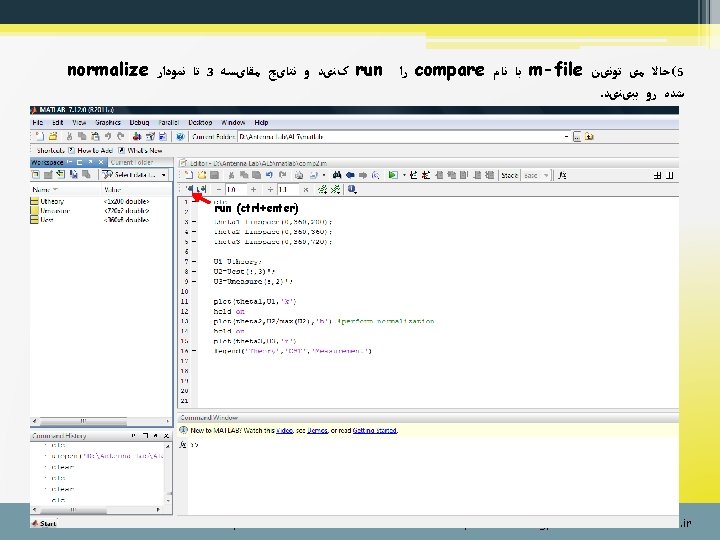Launch Simulink from main toolbar
The width and height of the screenshot is (720, 540).
(137, 136)
